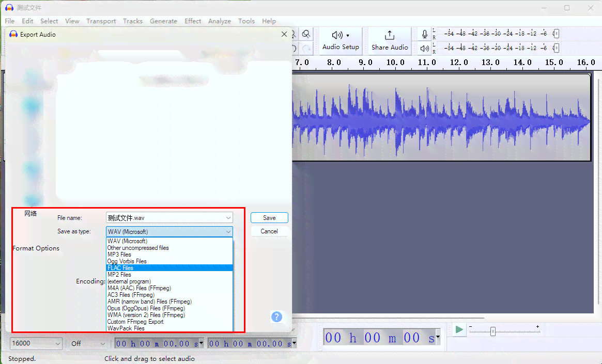Click the Share Audio upload icon
This screenshot has width=602, height=364.
390,35
